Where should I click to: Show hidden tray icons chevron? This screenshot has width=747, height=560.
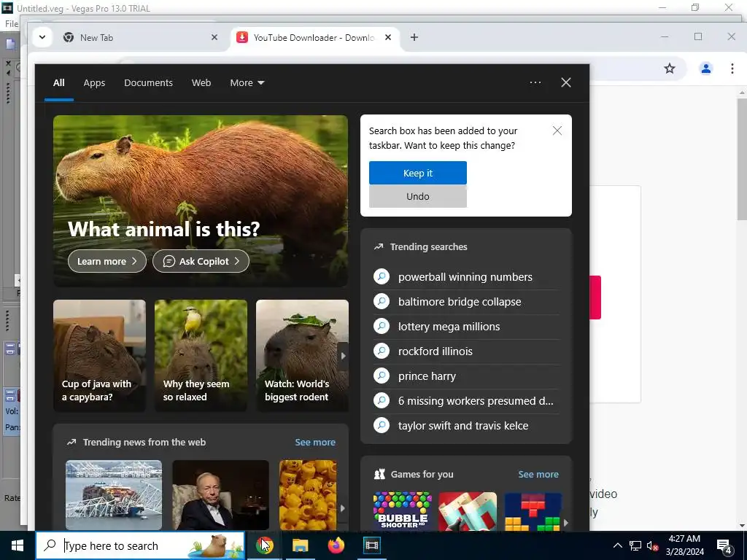(617, 545)
